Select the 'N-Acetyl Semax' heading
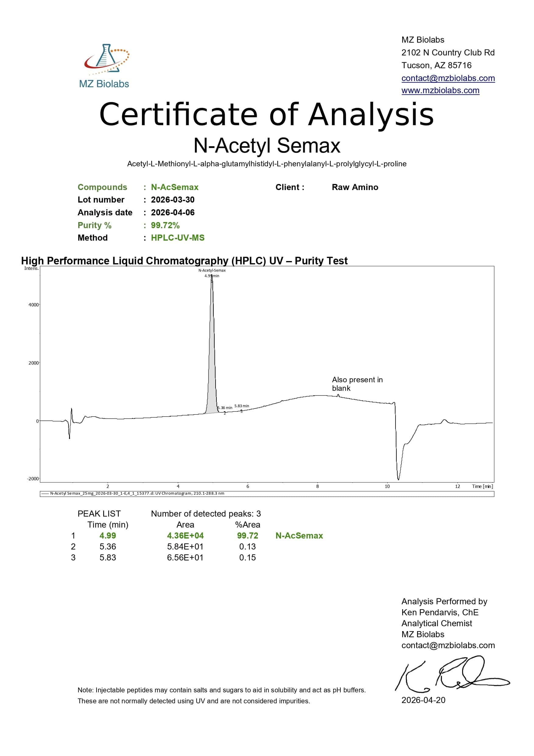 point(267,145)
